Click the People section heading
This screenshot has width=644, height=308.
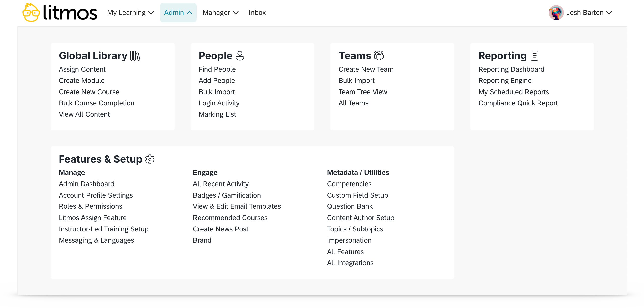click(215, 56)
